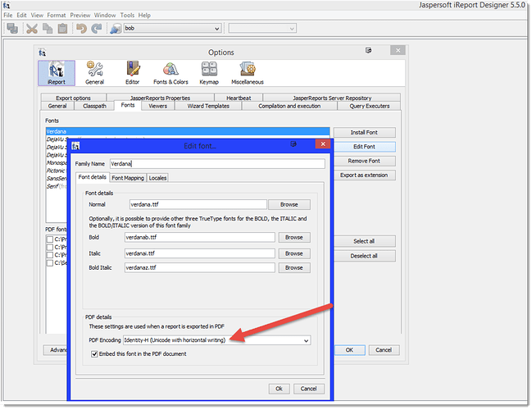Switch to the Classpath tab
This screenshot has width=532, height=410.
94,106
